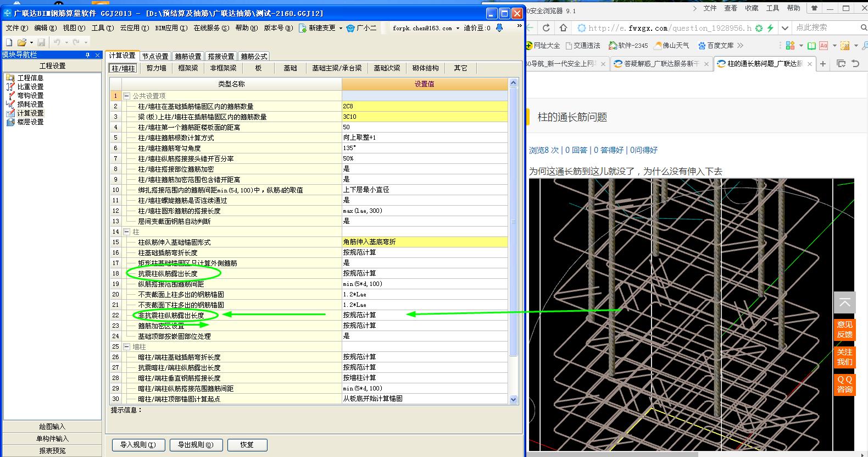
Task: Open the 百度文库 bookmark
Action: (716, 46)
